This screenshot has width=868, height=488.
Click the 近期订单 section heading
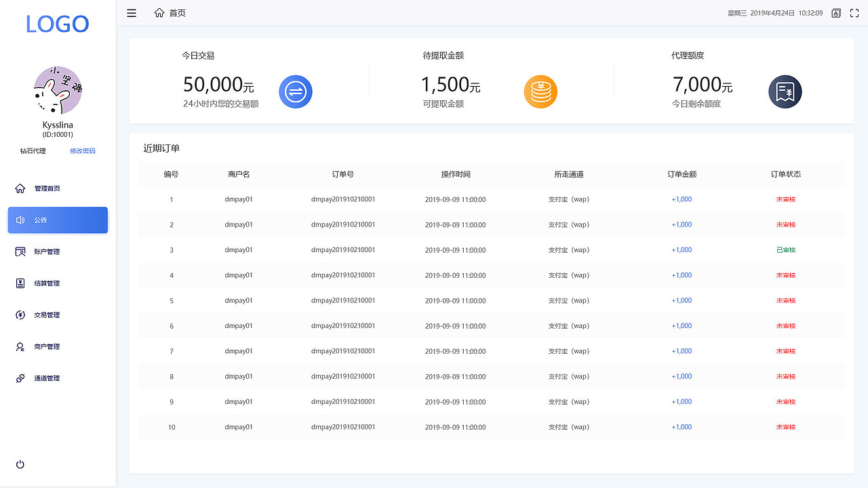click(x=161, y=148)
